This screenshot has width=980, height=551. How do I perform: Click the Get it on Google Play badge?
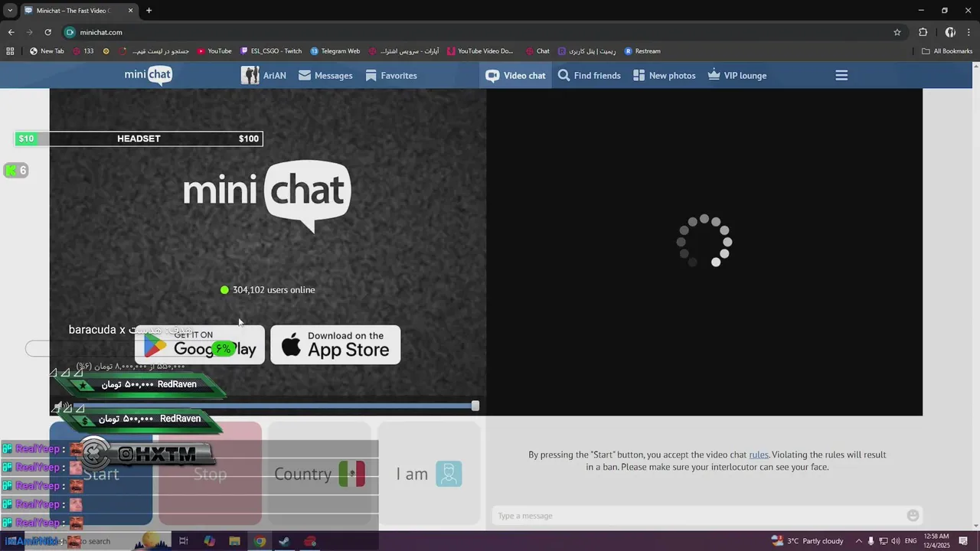tap(200, 344)
